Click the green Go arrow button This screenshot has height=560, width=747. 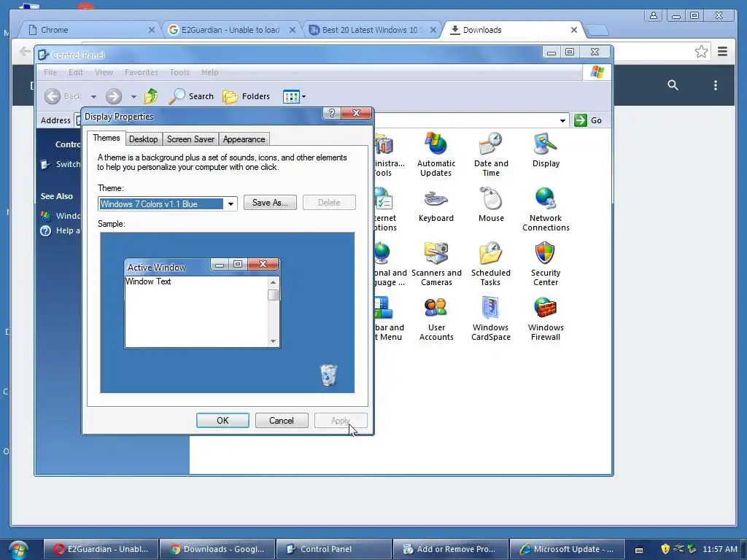point(580,120)
